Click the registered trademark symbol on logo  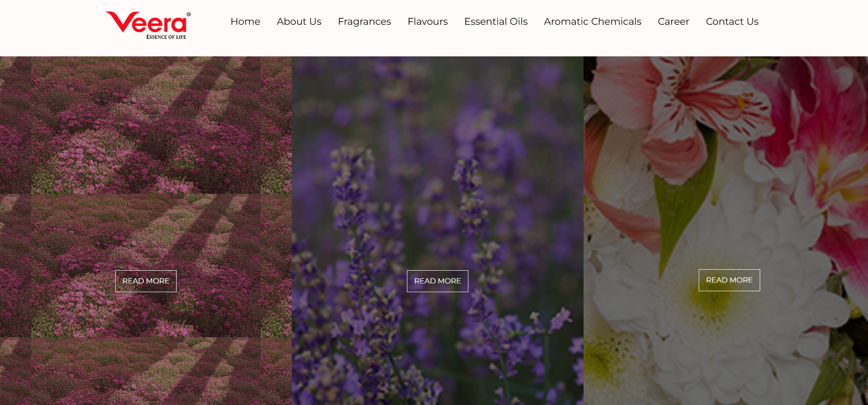pyautogui.click(x=189, y=14)
